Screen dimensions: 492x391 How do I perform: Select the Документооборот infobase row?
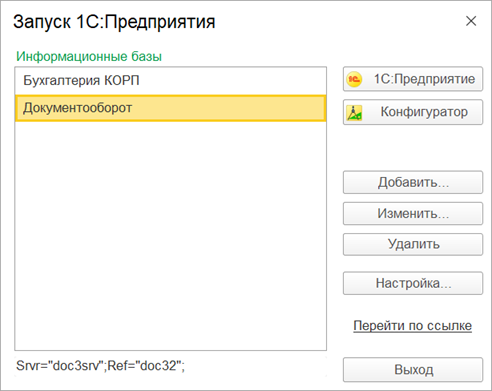[170, 108]
